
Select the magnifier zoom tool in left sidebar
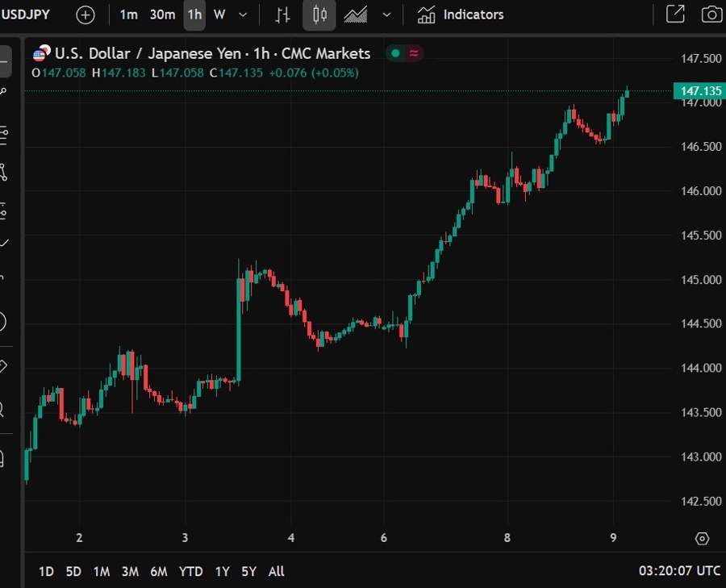[x=2, y=410]
